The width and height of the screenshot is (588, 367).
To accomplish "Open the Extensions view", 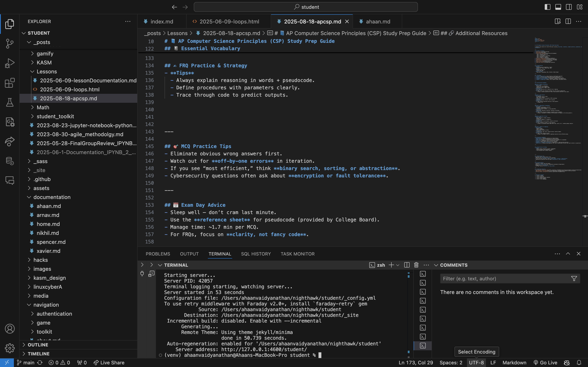I will point(9,83).
